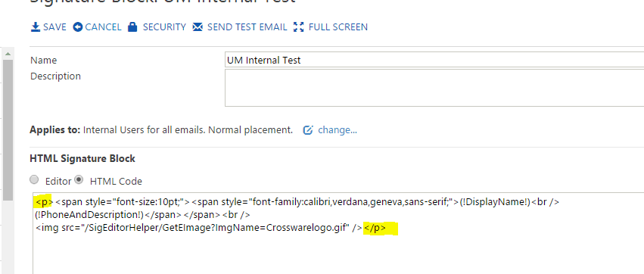Click the edit pencil icon beside change...
Image resolution: width=644 pixels, height=274 pixels.
tap(308, 130)
